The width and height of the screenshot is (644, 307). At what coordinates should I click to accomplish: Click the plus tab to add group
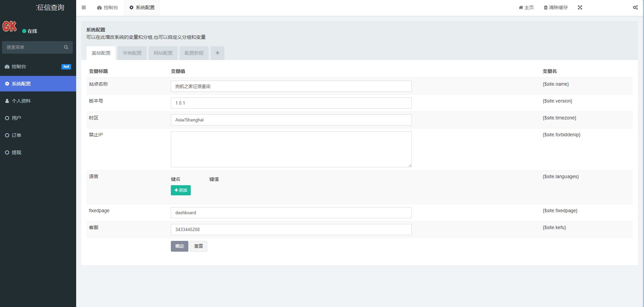tap(217, 53)
